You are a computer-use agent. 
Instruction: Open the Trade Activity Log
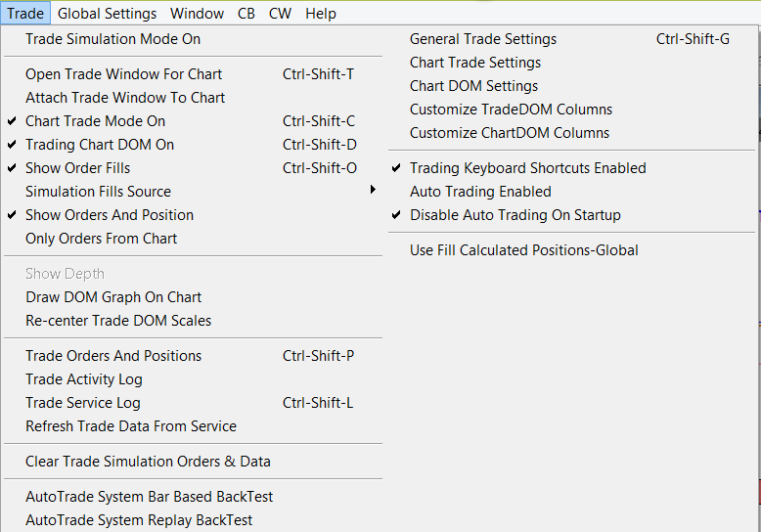(x=83, y=379)
